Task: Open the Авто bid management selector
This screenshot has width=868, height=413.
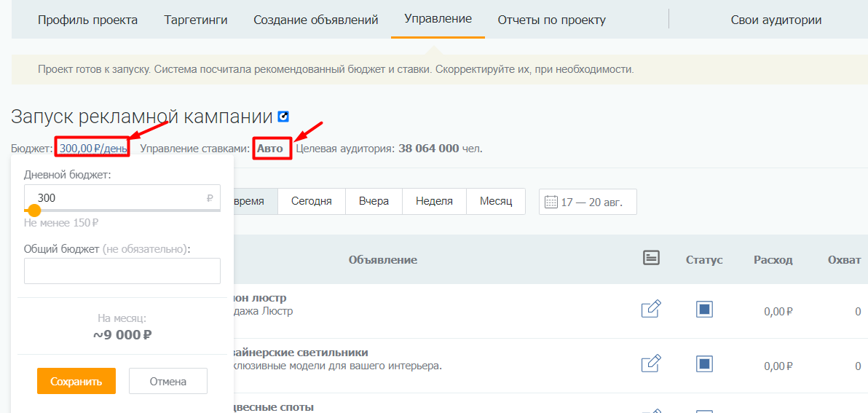Action: [x=270, y=149]
